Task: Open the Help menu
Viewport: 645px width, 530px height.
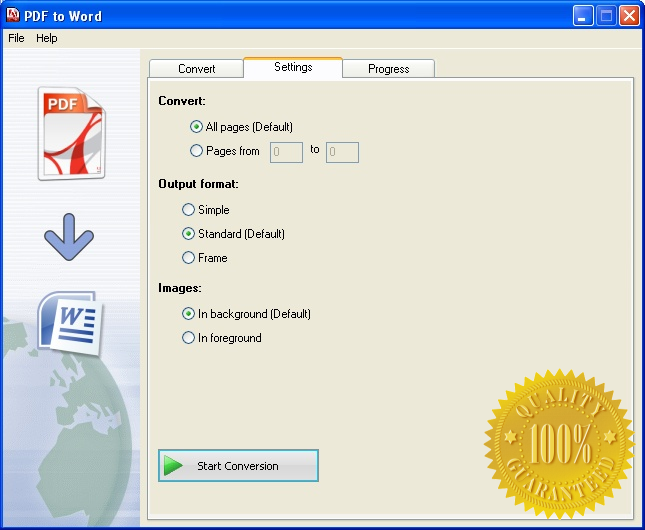Action: coord(47,38)
